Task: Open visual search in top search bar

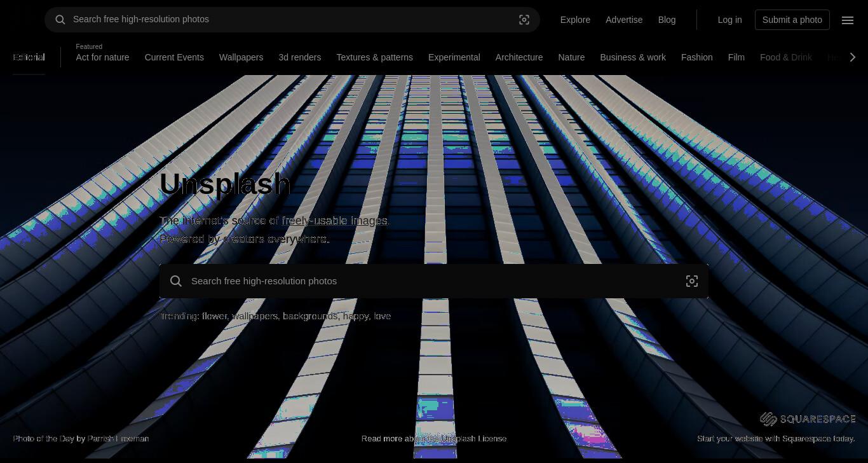Action: point(524,20)
